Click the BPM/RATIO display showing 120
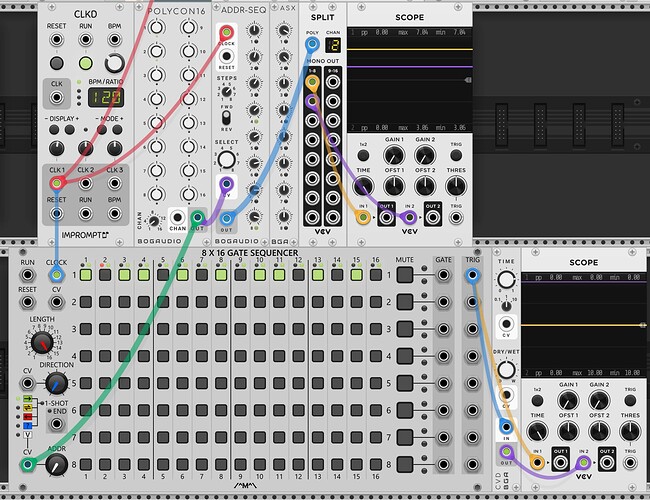 tap(106, 97)
